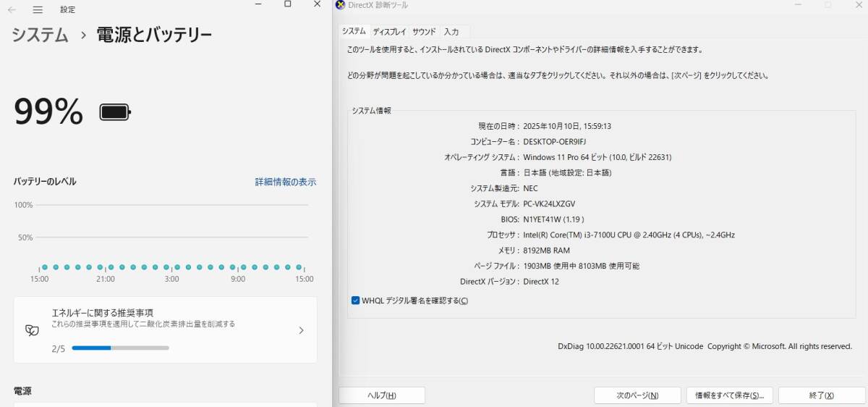The image size is (868, 407).
Task: Open the 入力 tab
Action: point(452,32)
